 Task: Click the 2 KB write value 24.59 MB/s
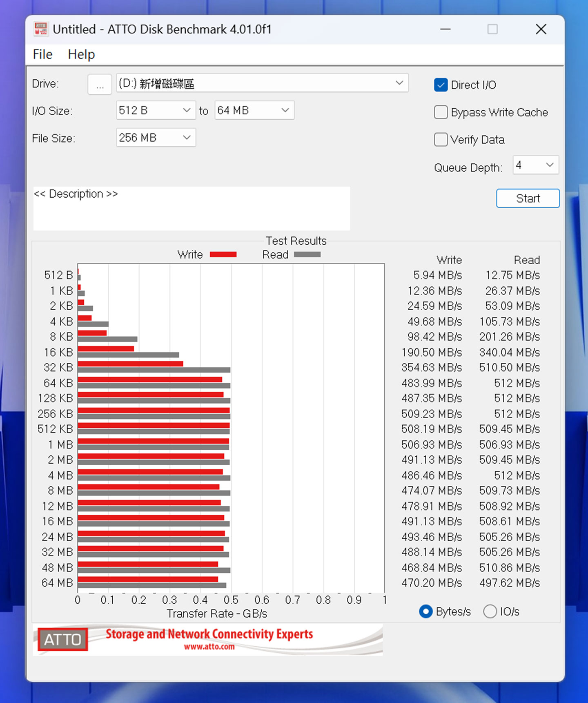point(434,306)
